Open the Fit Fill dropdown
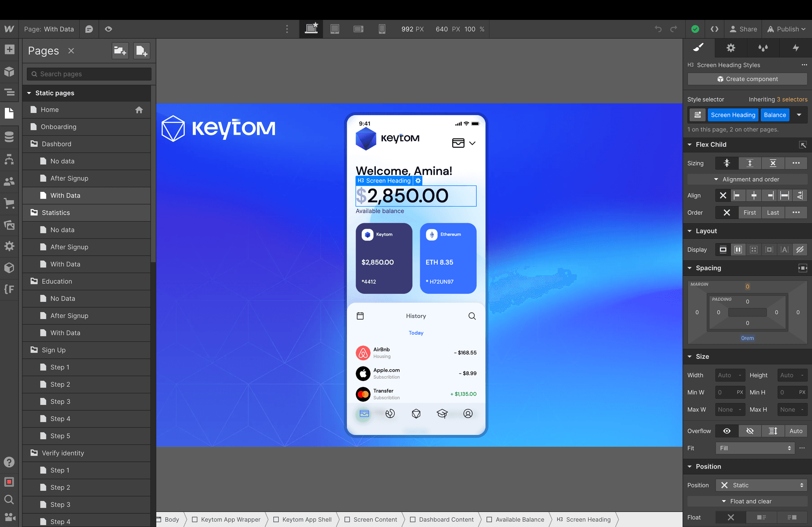Screen dimensions: 812x527 click(x=754, y=448)
